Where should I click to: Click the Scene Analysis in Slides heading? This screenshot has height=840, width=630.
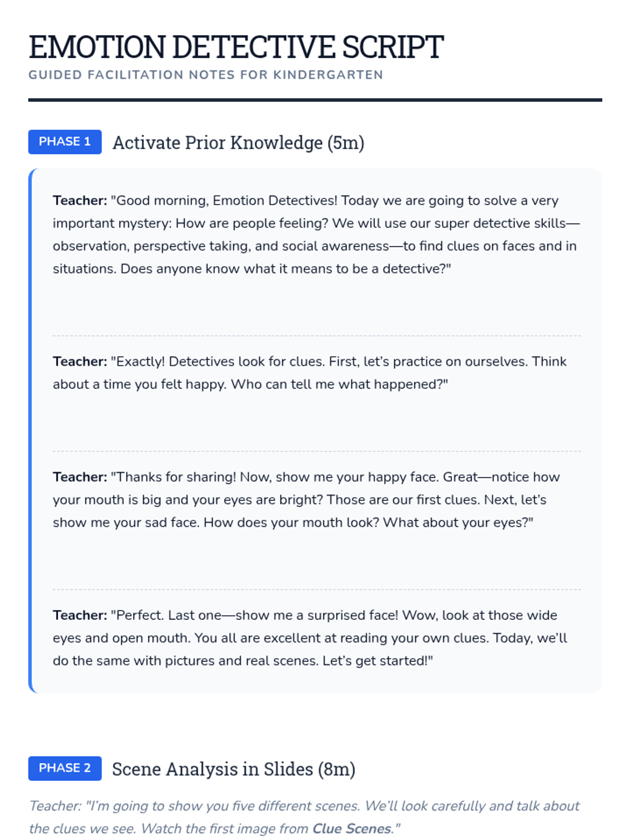(234, 769)
